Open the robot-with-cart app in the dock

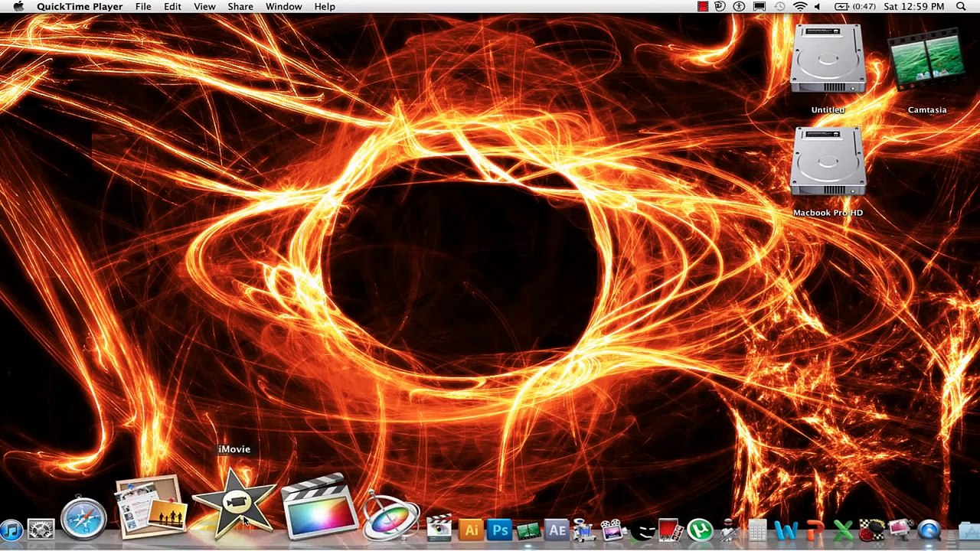pos(584,529)
